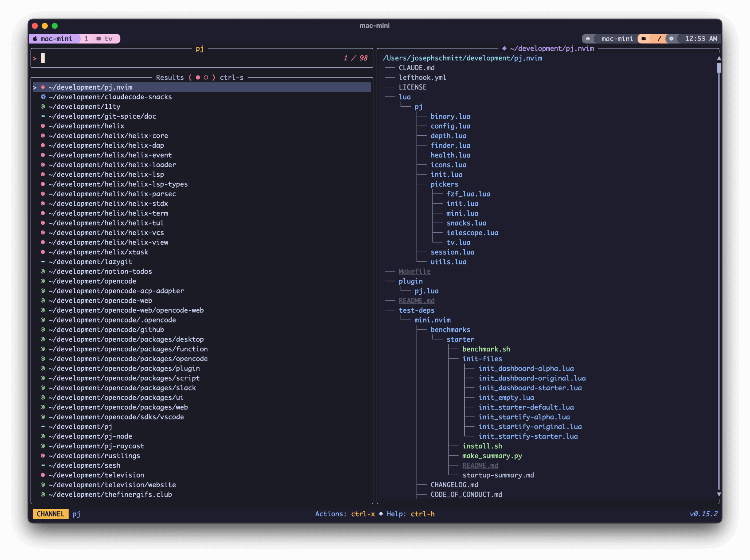750x560 pixels.
Task: Click the Apple logo in session tab
Action: tap(35, 39)
